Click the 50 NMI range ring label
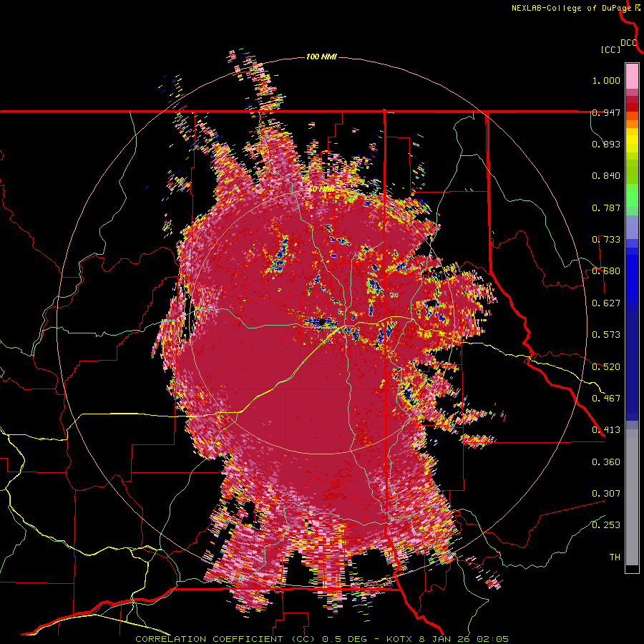 pyautogui.click(x=321, y=190)
